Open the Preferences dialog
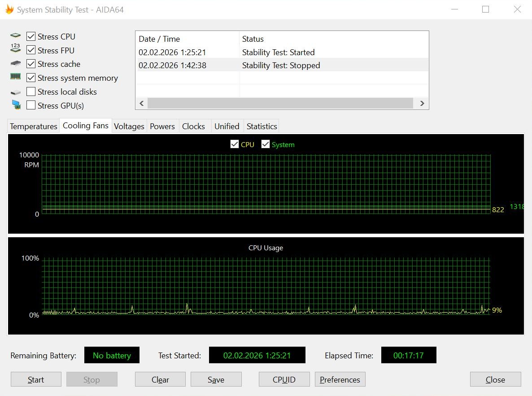This screenshot has width=532, height=396. pyautogui.click(x=340, y=379)
